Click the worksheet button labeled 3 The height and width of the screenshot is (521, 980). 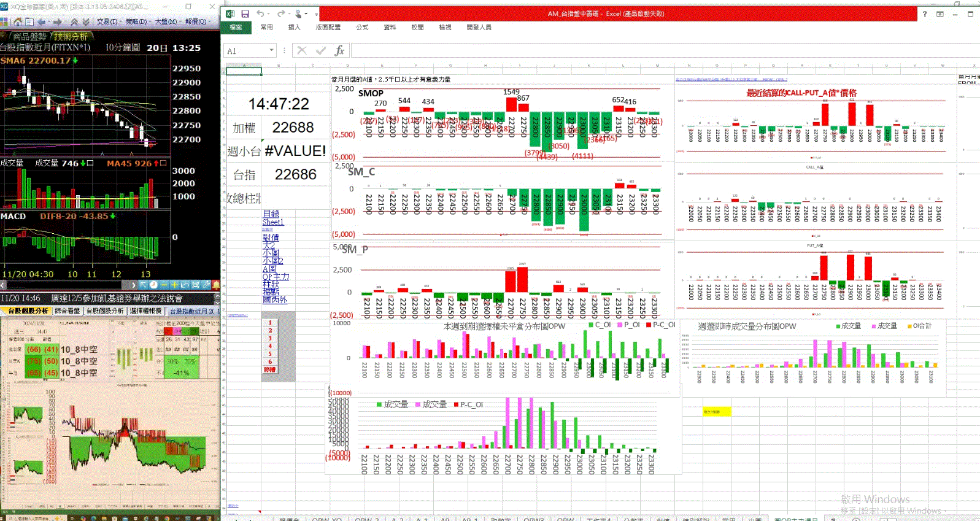(x=270, y=338)
